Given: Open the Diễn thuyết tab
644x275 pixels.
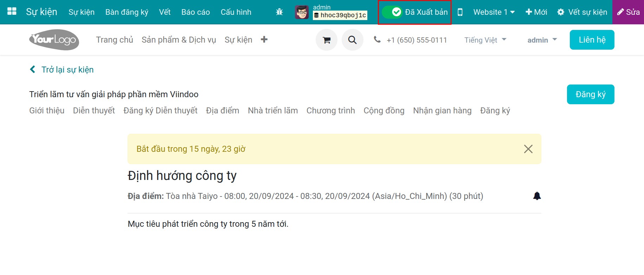Looking at the screenshot, I should click(x=94, y=111).
